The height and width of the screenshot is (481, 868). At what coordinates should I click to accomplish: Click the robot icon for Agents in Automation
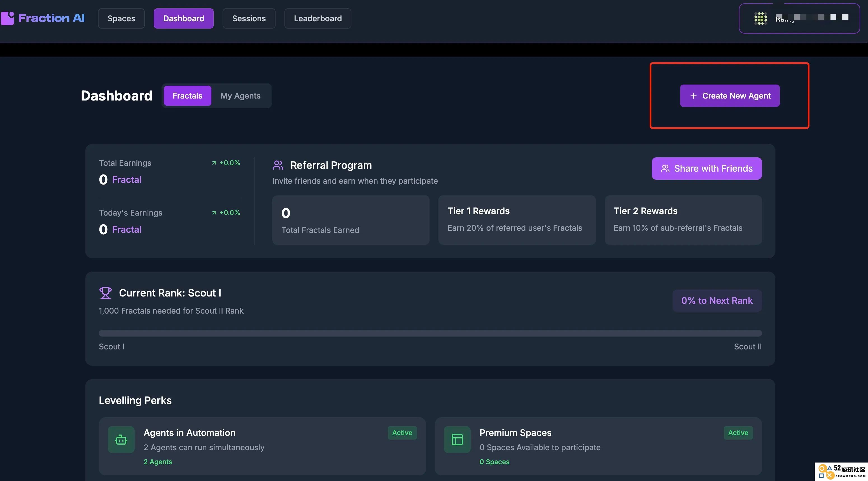tap(121, 439)
